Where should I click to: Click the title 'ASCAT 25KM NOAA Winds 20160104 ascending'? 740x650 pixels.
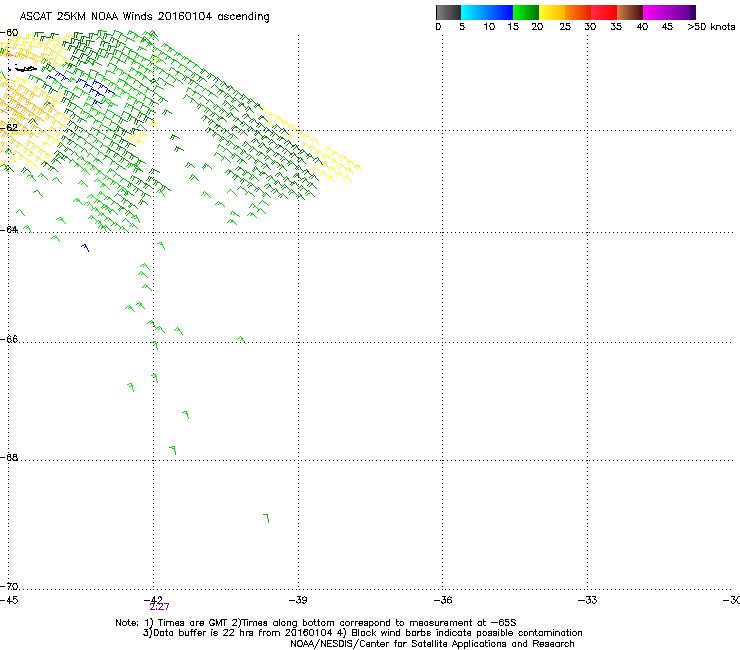coord(144,16)
